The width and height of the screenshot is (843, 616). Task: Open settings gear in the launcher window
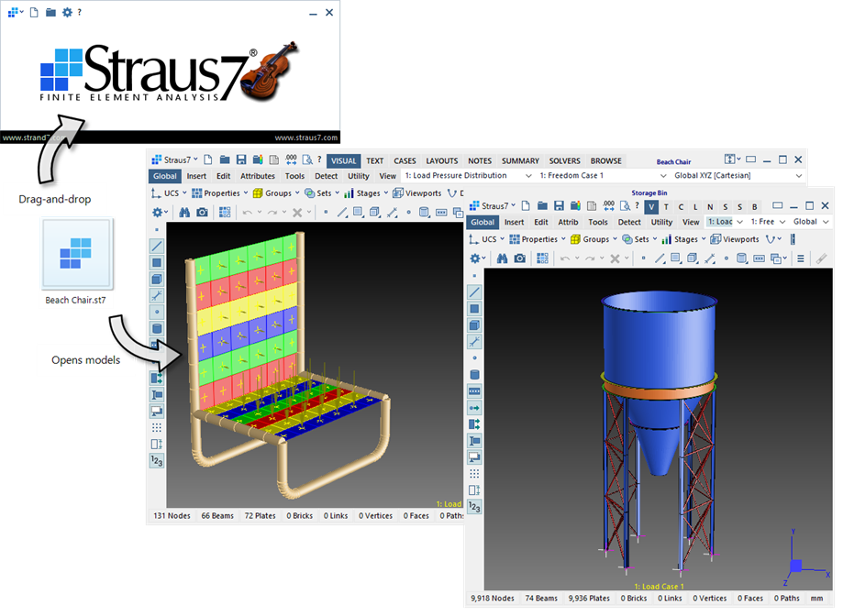point(67,12)
